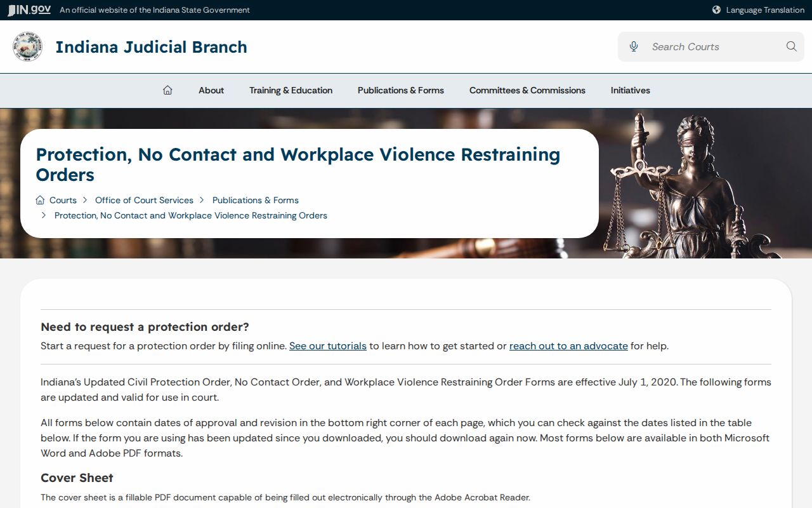
Task: Click the globe icon for Language Translation
Action: (716, 10)
